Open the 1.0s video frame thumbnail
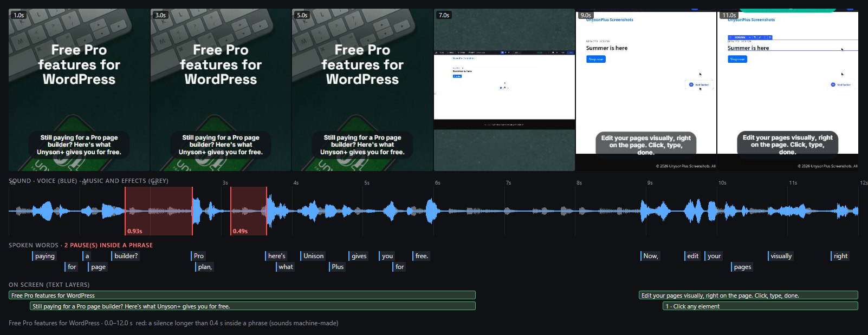 tap(79, 90)
